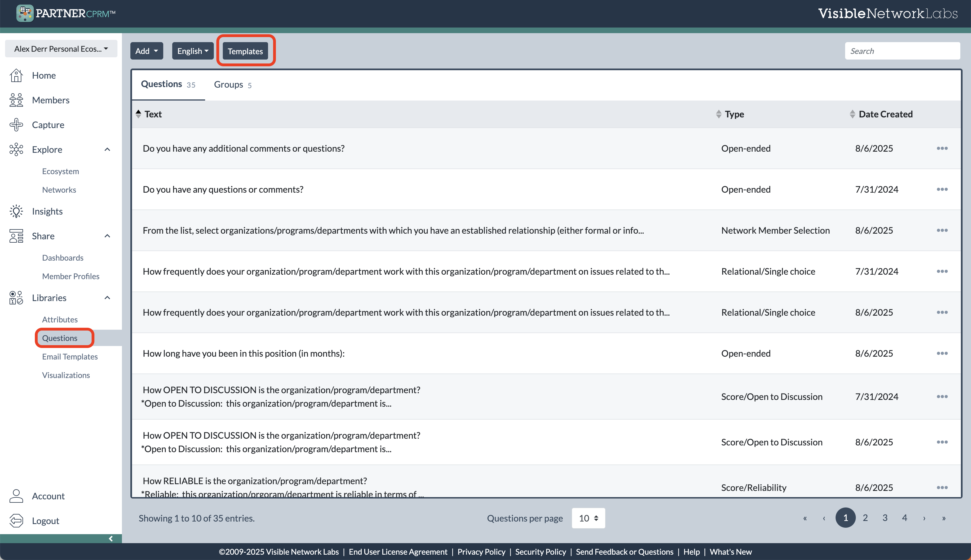Click the Visible Network Labs copyright link
971x560 pixels.
click(x=279, y=552)
